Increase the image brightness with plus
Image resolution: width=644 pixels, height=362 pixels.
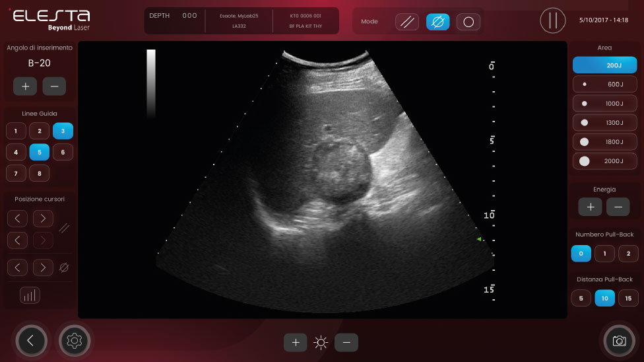click(x=296, y=342)
